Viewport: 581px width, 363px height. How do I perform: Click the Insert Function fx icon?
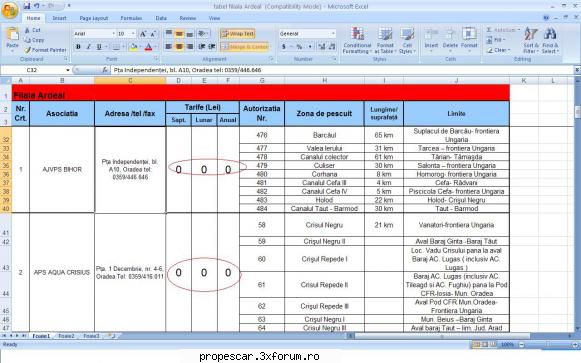105,70
